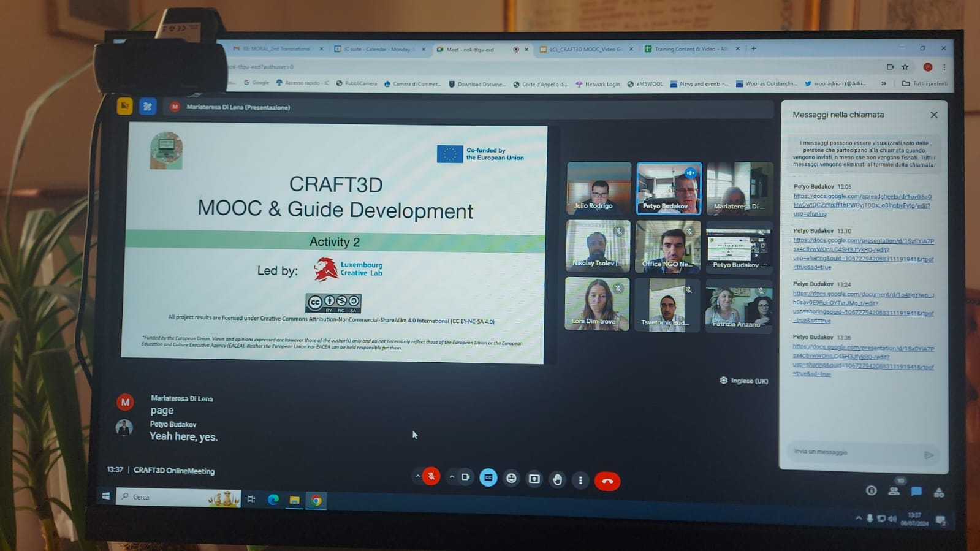Screen dimensions: 980x551
Task: Click the present screen button
Action: point(534,479)
